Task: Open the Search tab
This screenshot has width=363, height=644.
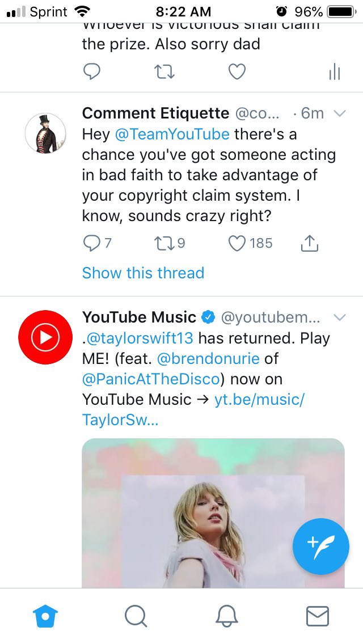Action: click(136, 616)
